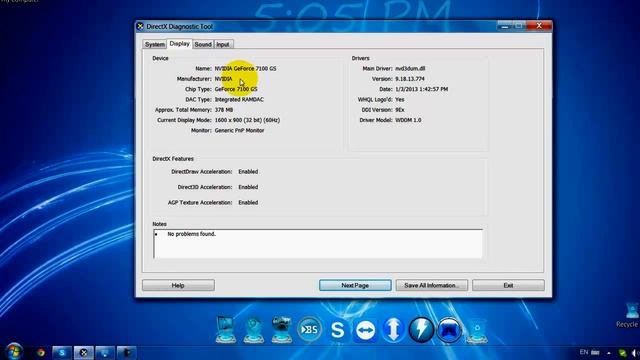Open the Daemon Tools lightning dock icon
This screenshot has width=640, height=360.
click(421, 329)
